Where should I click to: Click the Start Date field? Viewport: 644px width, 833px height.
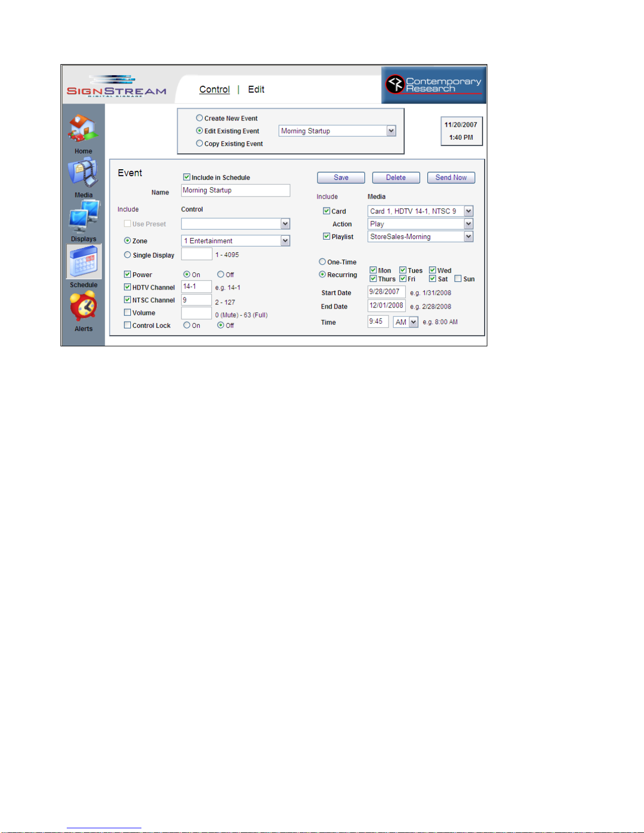386,292
